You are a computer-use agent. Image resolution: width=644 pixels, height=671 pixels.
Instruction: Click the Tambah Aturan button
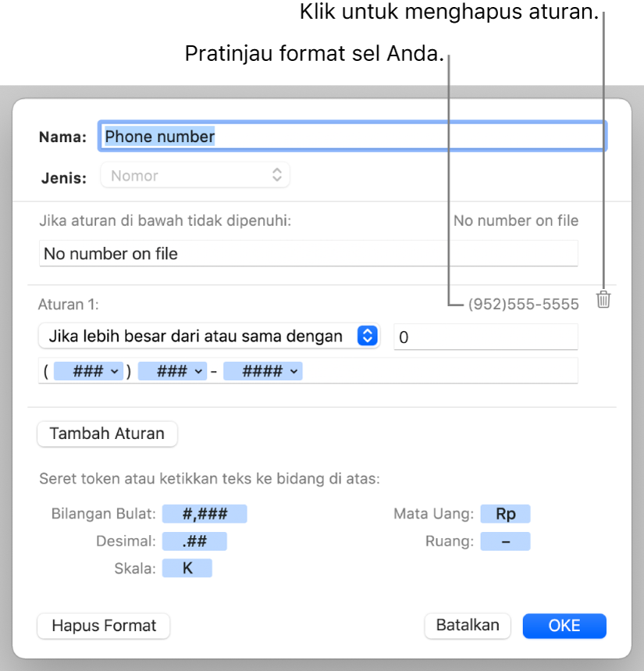click(x=108, y=434)
